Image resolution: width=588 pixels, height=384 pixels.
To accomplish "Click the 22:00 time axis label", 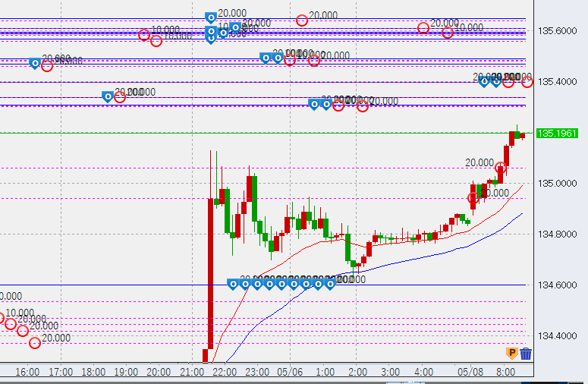I will coord(226,373).
